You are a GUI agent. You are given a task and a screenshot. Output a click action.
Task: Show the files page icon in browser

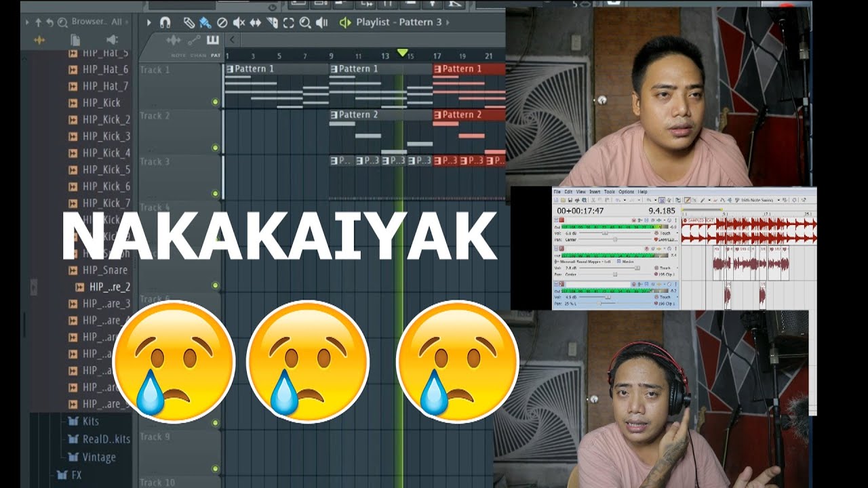(75, 41)
